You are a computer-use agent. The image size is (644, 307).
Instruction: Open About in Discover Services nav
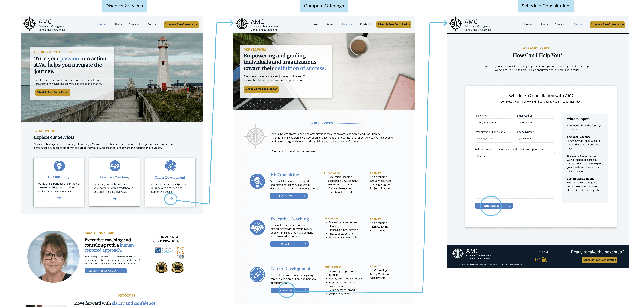pyautogui.click(x=118, y=24)
